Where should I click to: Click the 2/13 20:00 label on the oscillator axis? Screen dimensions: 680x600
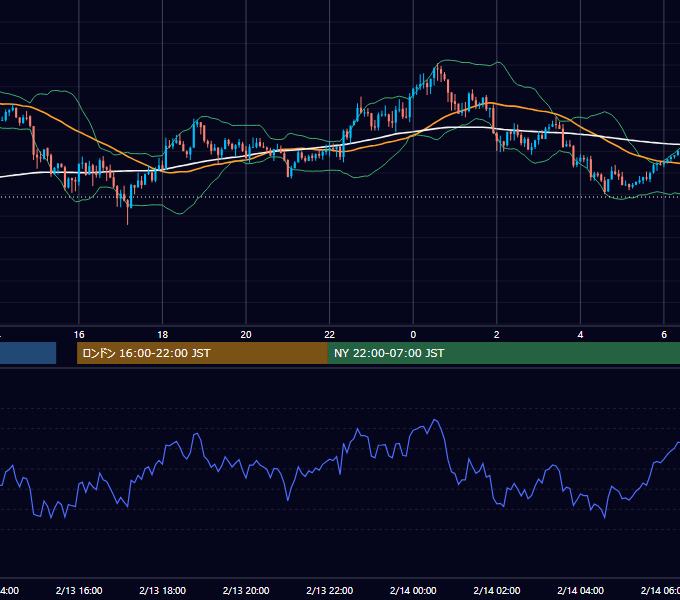[x=246, y=590]
